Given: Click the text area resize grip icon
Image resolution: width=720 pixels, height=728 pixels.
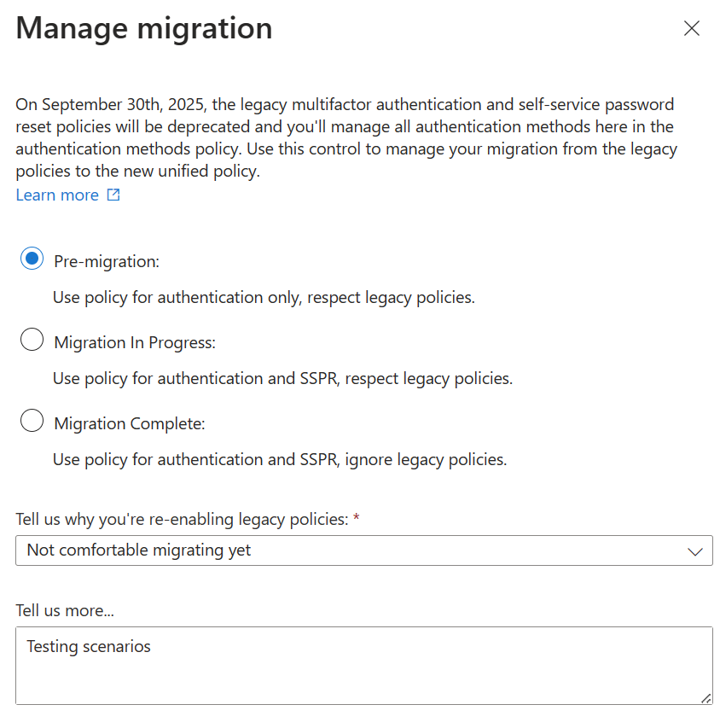Looking at the screenshot, I should [x=705, y=697].
